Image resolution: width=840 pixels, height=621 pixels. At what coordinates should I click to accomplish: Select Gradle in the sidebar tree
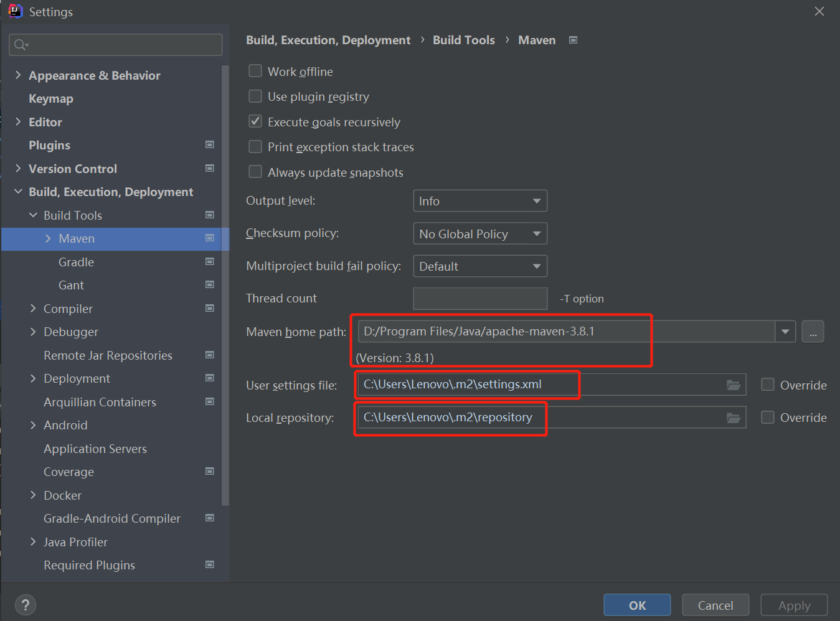(x=76, y=261)
